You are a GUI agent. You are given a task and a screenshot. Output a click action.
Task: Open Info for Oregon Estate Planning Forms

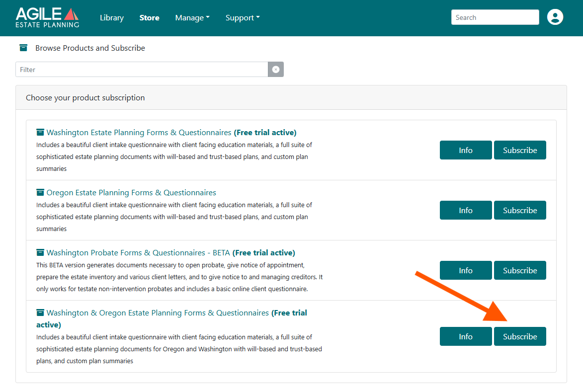466,210
